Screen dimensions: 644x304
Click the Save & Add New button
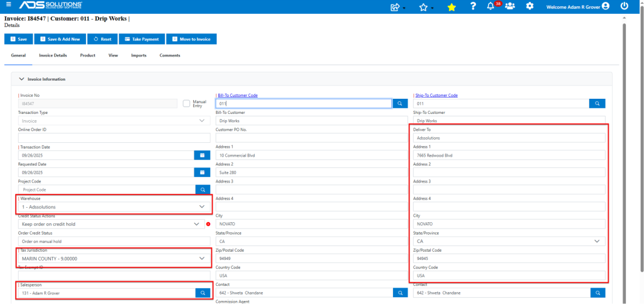pyautogui.click(x=60, y=39)
